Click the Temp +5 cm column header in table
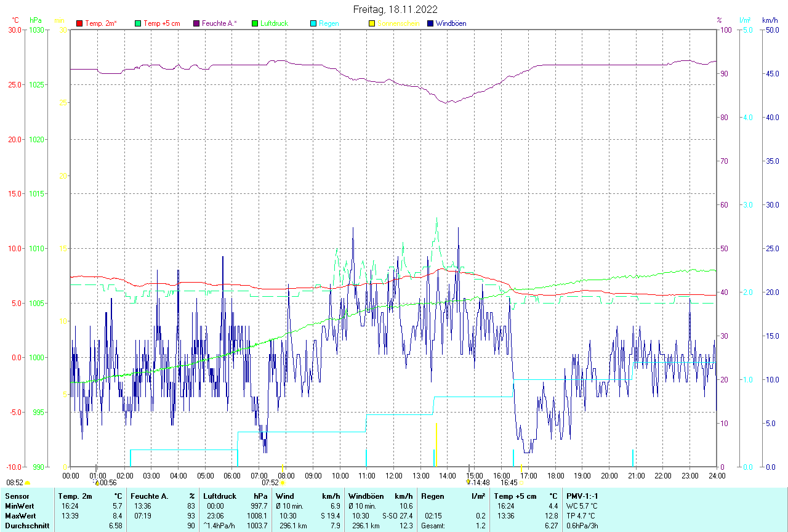Screen dimensions: 788x532 515,496
